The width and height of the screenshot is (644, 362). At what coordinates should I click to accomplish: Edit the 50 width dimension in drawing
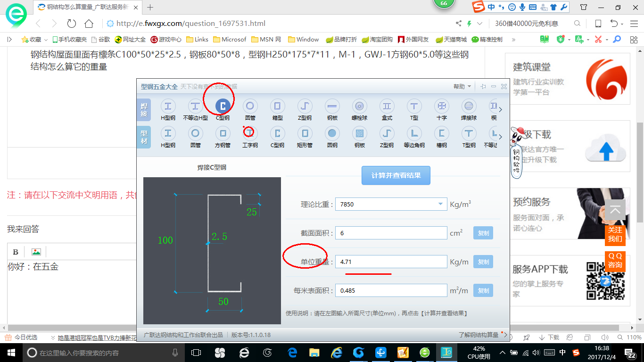click(223, 302)
